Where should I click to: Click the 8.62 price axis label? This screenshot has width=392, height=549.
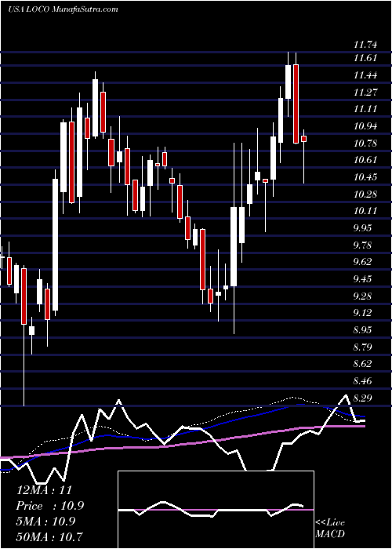[364, 364]
